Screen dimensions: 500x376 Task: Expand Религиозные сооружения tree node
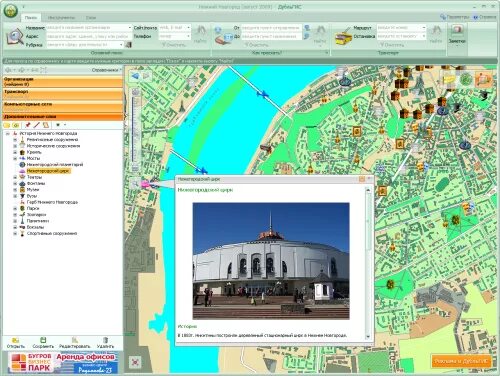click(x=15, y=140)
